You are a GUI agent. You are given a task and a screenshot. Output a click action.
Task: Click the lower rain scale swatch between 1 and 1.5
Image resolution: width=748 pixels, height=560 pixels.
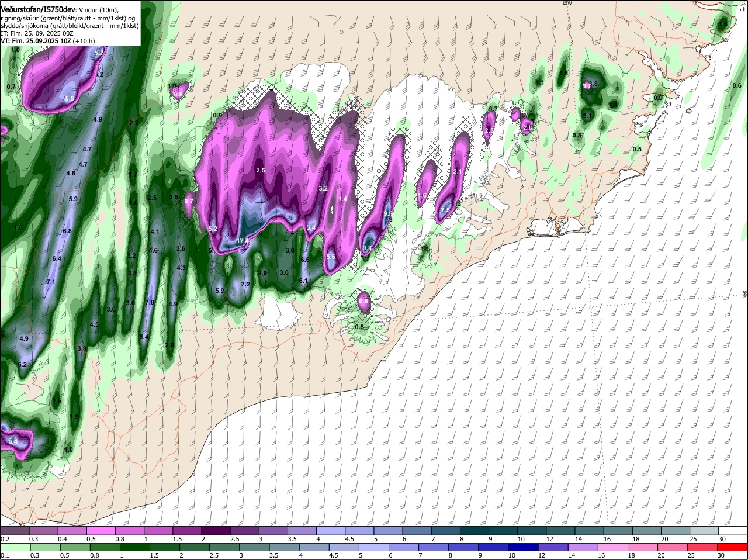(136, 548)
